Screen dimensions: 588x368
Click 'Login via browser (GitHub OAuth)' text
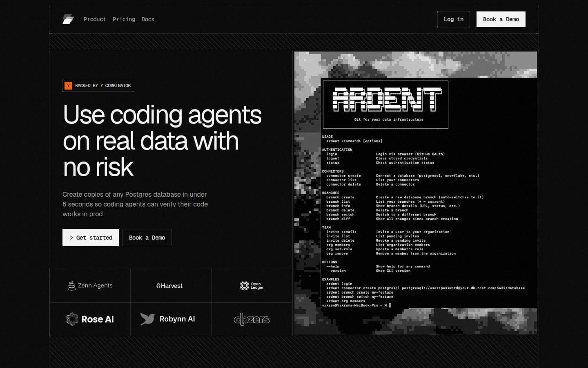coord(410,154)
